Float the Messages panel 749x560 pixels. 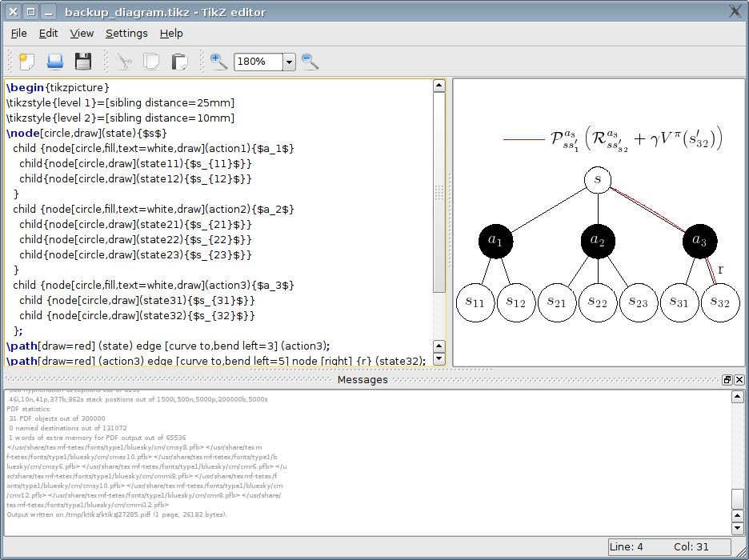(727, 380)
